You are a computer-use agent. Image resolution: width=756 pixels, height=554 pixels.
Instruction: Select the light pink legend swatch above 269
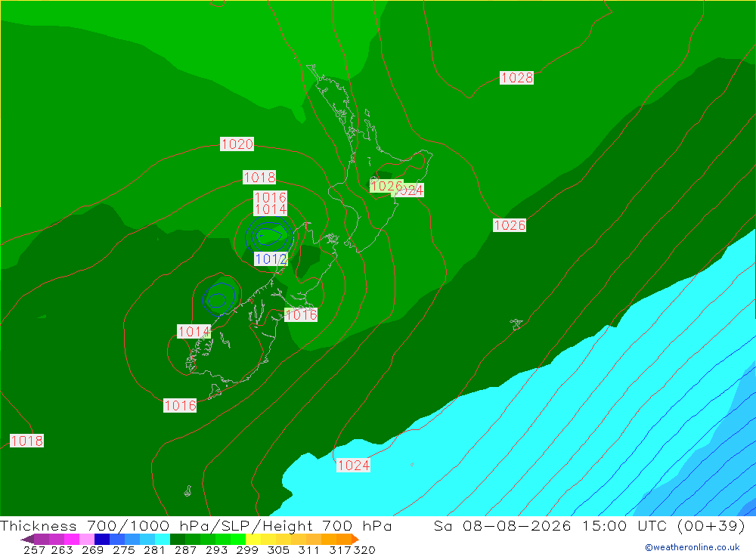[87, 539]
